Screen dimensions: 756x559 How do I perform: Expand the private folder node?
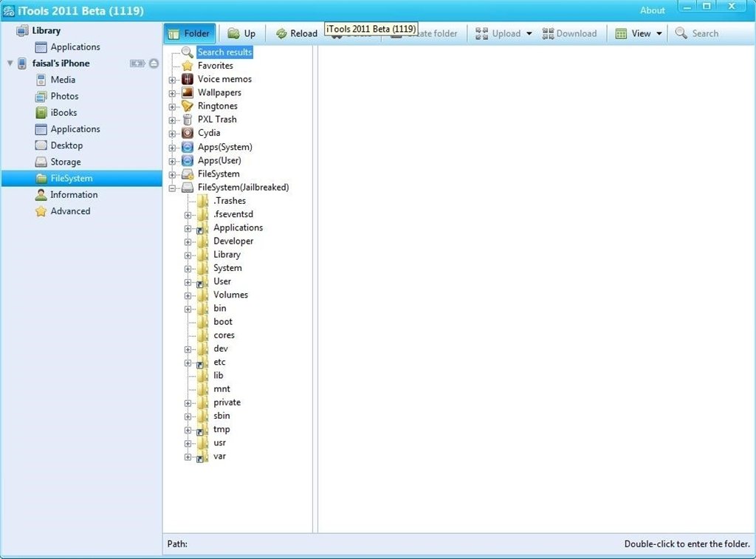188,403
